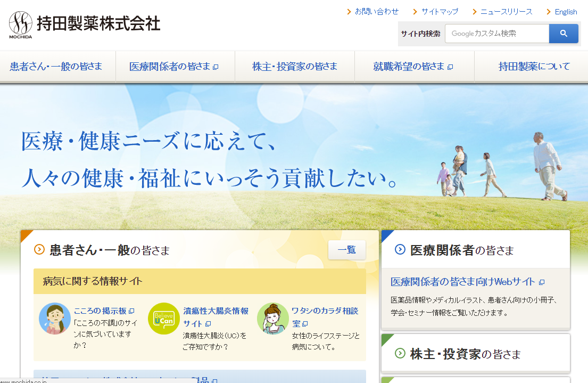Select 医療関係者の皆さま navigation tab
The width and height of the screenshot is (588, 383).
(x=175, y=67)
